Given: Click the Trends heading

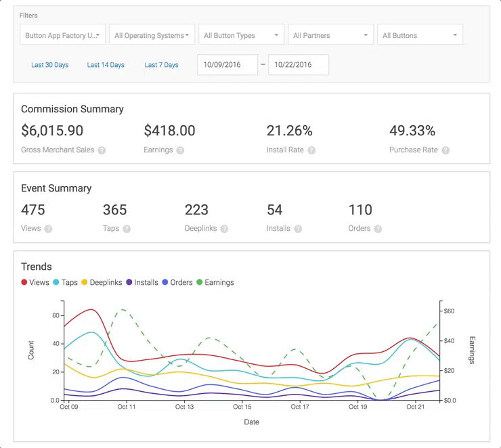Looking at the screenshot, I should coord(37,267).
